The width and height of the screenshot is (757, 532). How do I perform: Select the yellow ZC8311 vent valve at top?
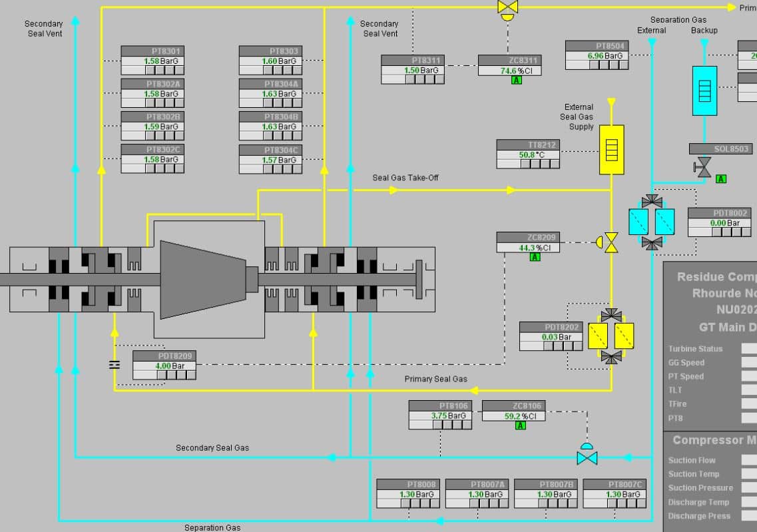(x=508, y=7)
